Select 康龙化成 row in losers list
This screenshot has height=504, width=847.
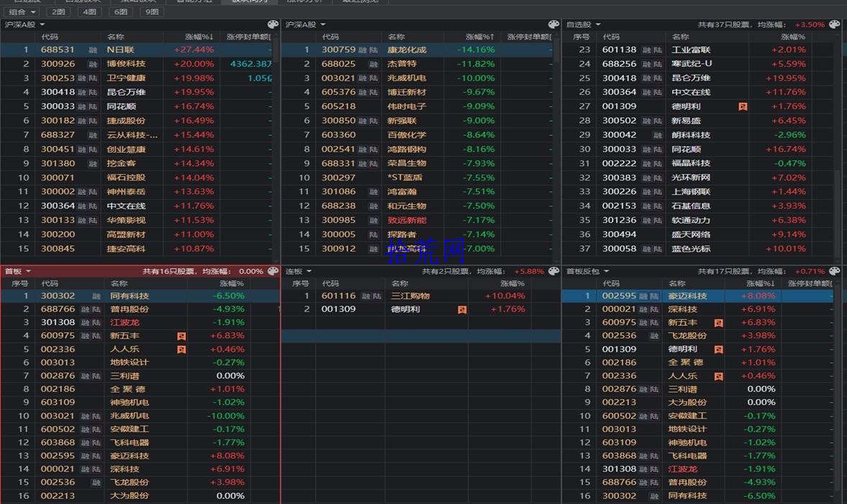[417, 50]
